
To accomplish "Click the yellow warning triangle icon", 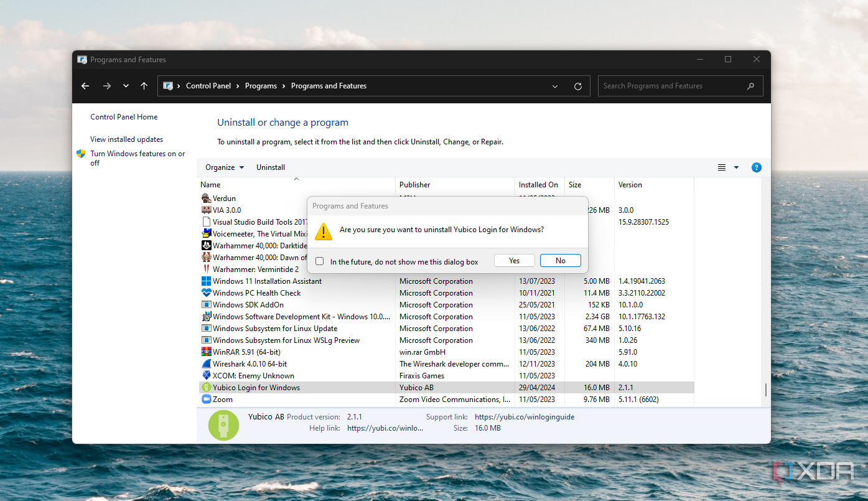I will pyautogui.click(x=324, y=231).
